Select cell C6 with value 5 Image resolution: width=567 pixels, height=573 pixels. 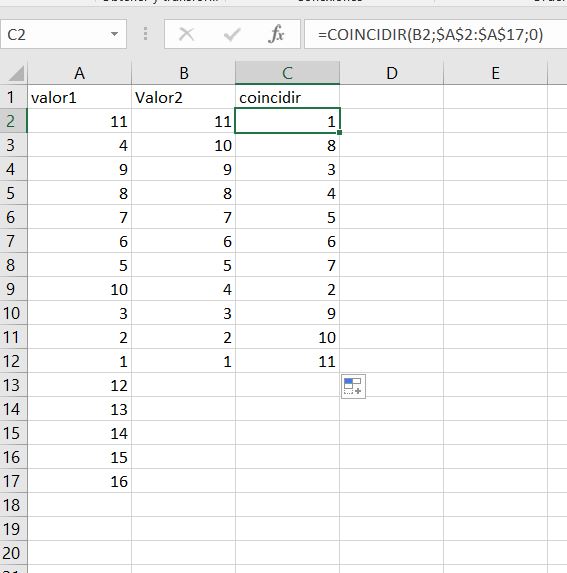tap(288, 217)
